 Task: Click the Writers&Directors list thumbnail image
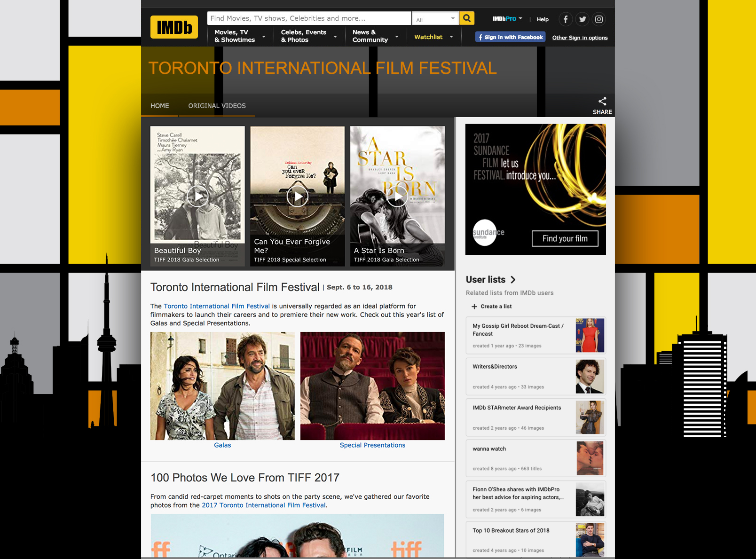coord(590,377)
